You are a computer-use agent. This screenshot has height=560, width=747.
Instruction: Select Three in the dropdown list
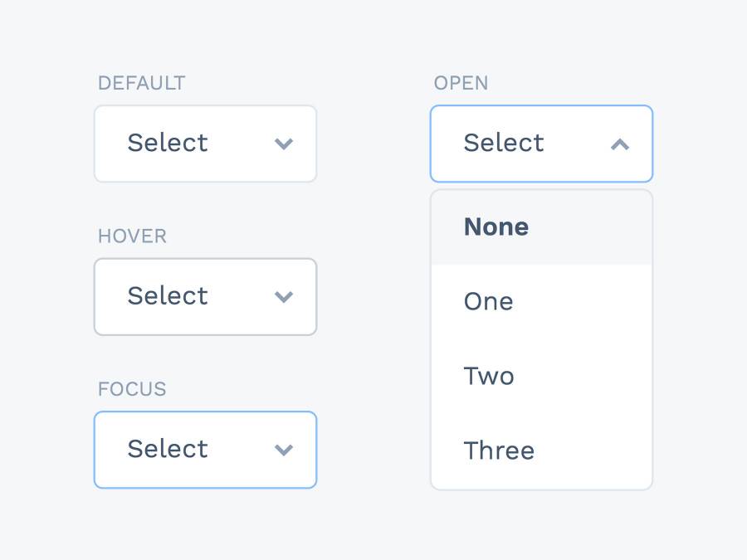tap(499, 451)
